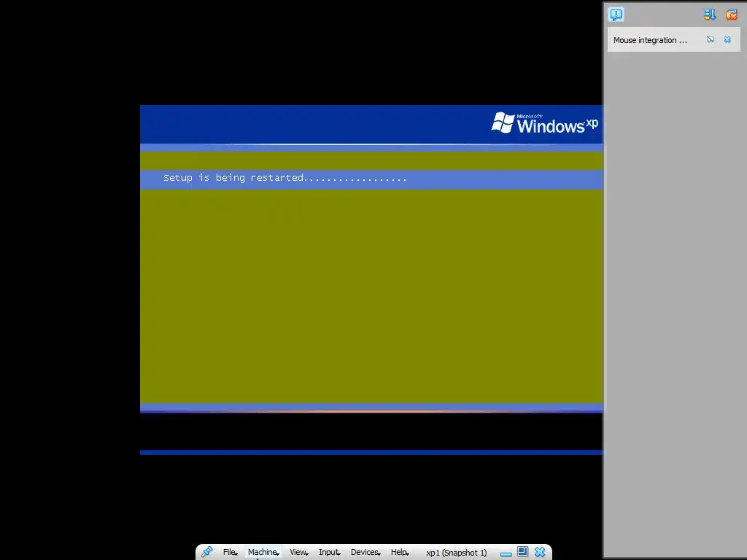Open the File menu
This screenshot has width=747, height=560.
230,553
